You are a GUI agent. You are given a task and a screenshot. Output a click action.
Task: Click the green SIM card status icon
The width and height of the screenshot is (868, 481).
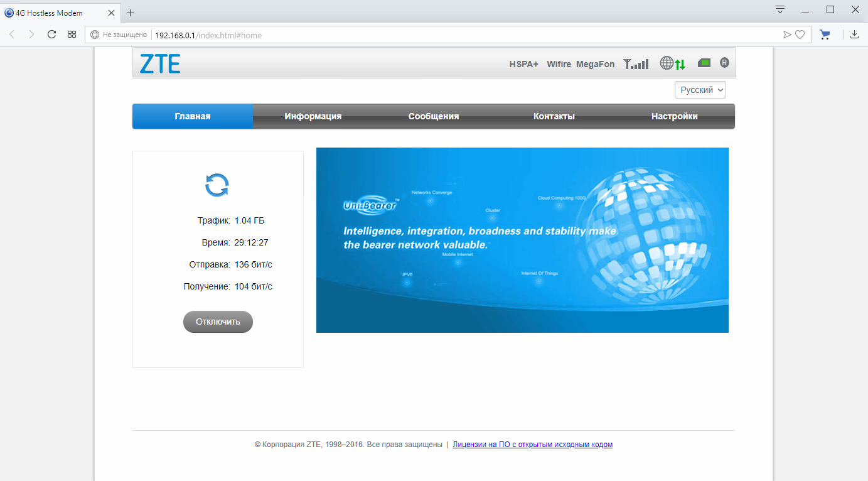(704, 63)
